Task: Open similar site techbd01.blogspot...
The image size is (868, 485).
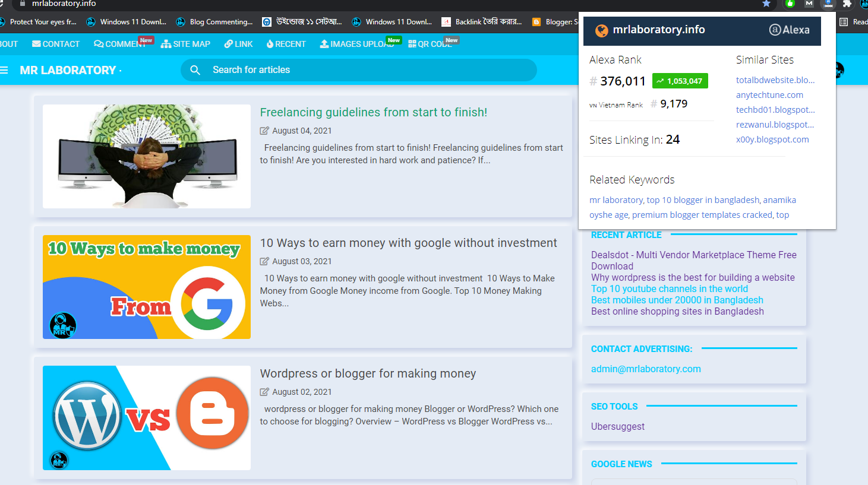Action: [775, 110]
